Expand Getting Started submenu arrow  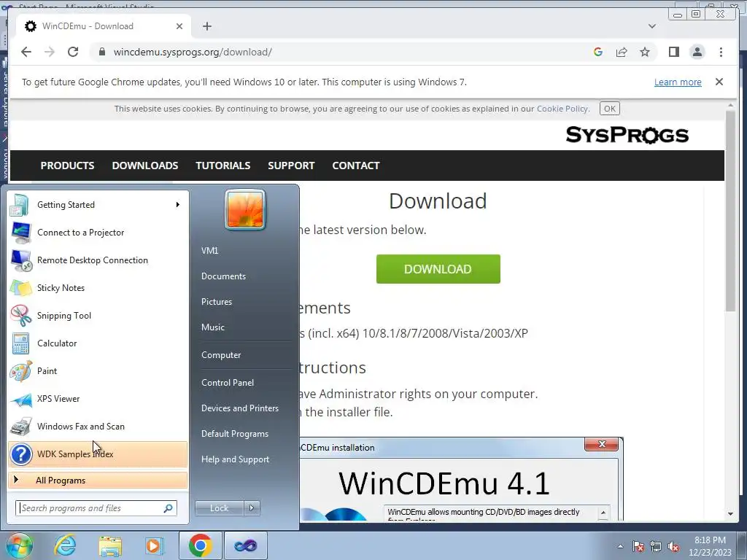click(178, 205)
